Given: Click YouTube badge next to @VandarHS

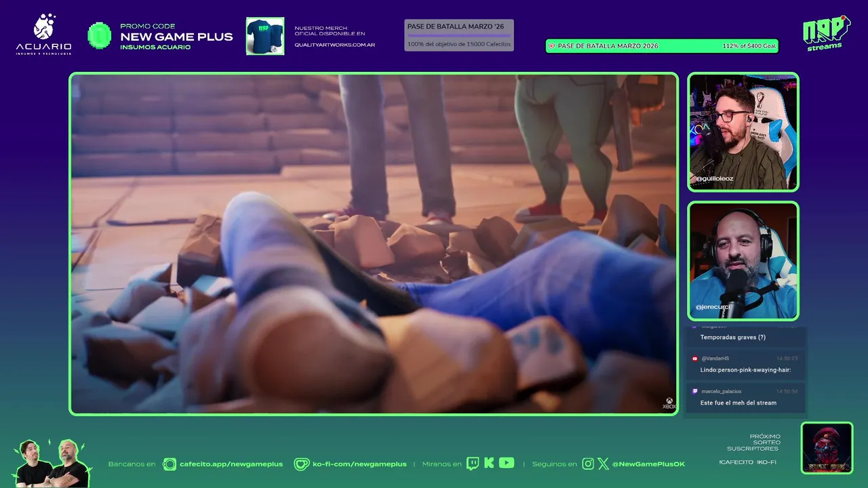Looking at the screenshot, I should (694, 359).
